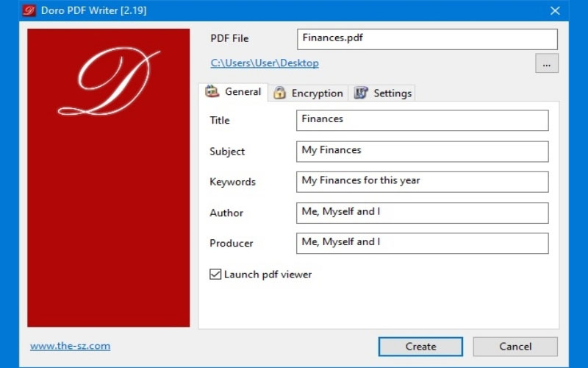Screen dimensions: 588x368
Task: Click the 'Title' label text
Action: coord(220,120)
